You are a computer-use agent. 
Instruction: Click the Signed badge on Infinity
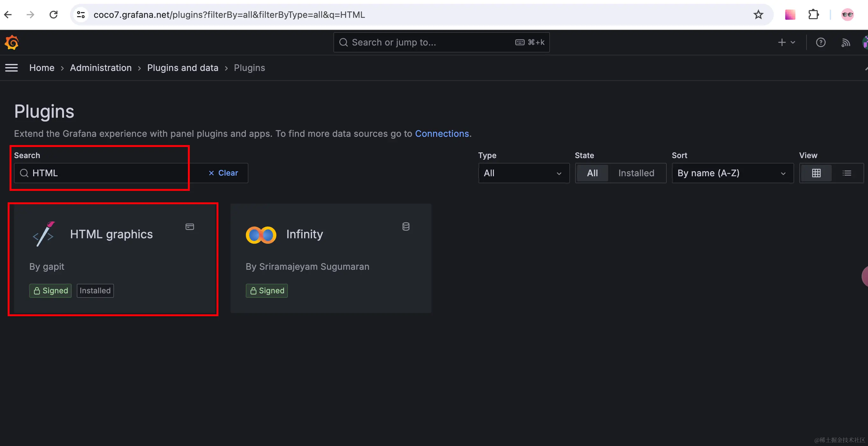pyautogui.click(x=267, y=290)
